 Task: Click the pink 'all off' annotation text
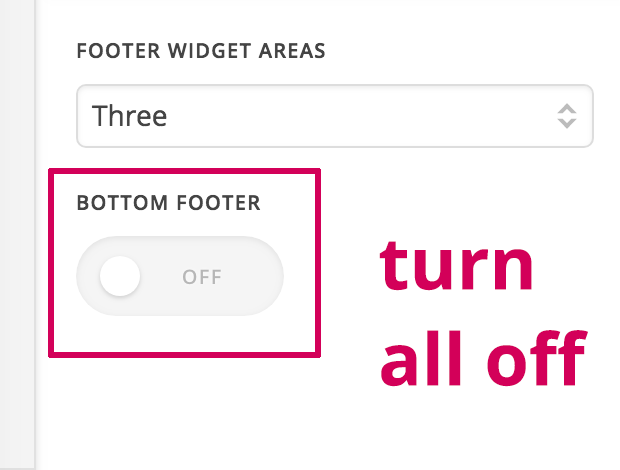(481, 360)
